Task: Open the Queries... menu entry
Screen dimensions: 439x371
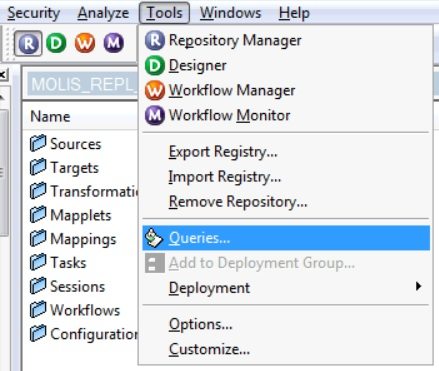Action: (286, 238)
